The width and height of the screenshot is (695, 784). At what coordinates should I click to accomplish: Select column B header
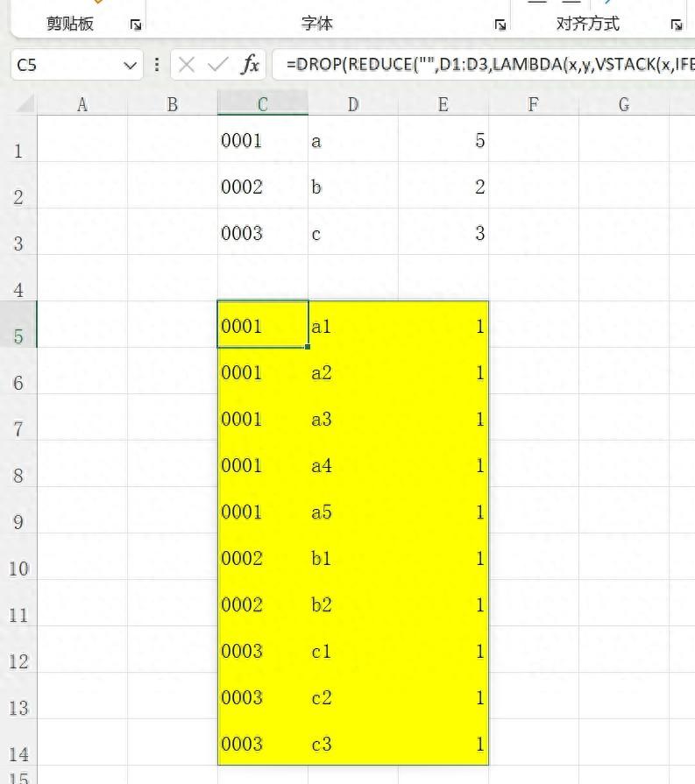click(173, 104)
